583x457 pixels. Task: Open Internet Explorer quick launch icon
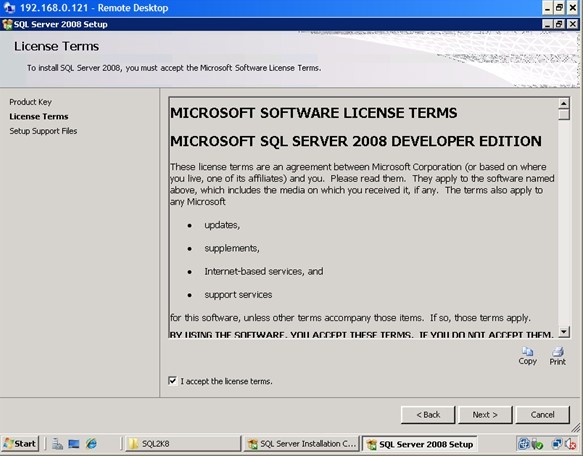click(91, 444)
